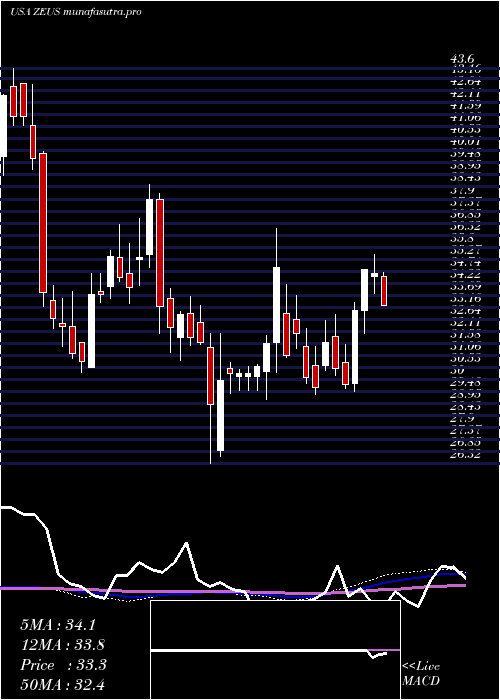Click the 5MA : 34.1 value
The width and height of the screenshot is (500, 700).
coord(58,625)
